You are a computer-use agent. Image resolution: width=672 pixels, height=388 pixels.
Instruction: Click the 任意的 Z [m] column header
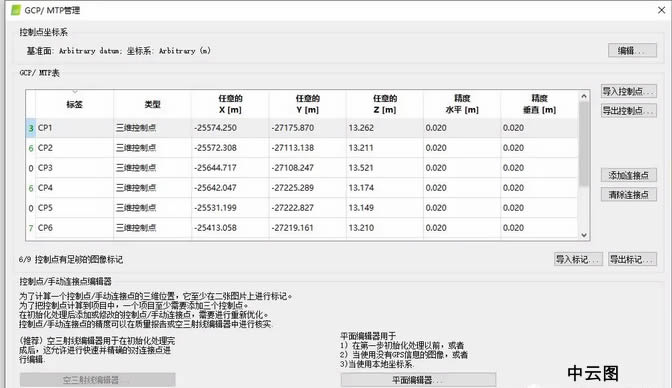pyautogui.click(x=384, y=104)
